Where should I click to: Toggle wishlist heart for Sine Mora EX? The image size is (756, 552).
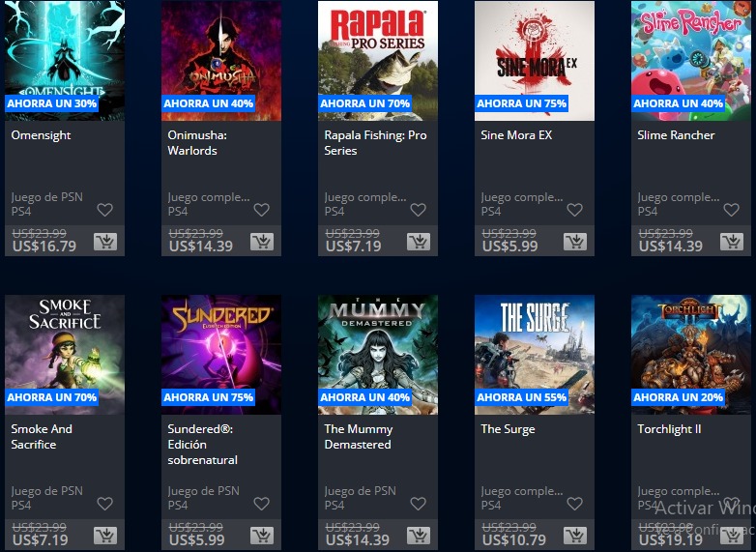574,210
